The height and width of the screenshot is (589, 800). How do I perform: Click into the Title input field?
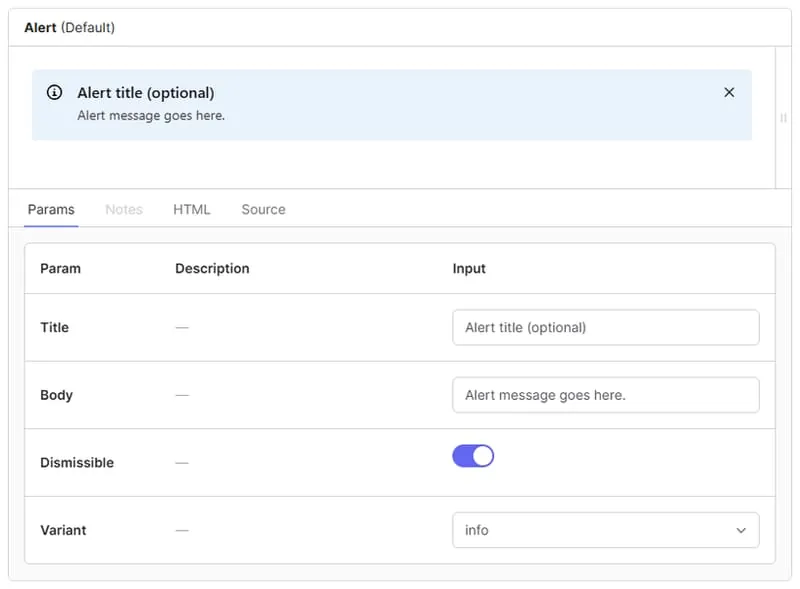click(x=605, y=327)
